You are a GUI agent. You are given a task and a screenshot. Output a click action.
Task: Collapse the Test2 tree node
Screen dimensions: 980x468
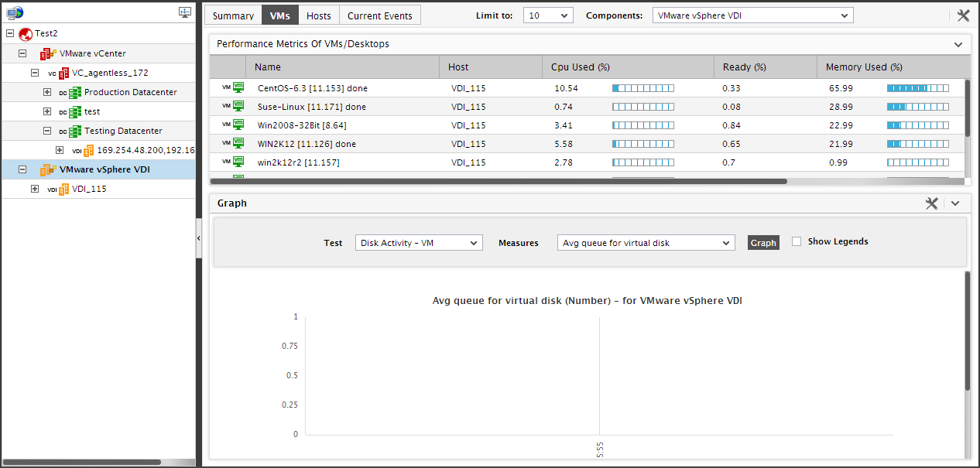pos(10,34)
